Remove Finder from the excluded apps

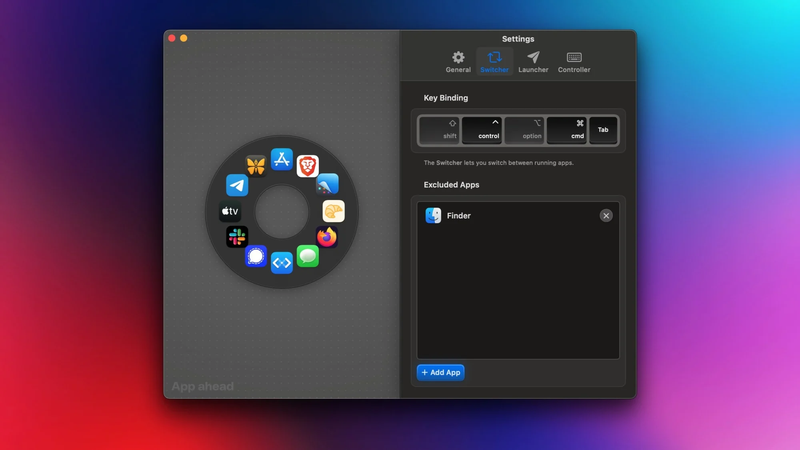coord(606,215)
